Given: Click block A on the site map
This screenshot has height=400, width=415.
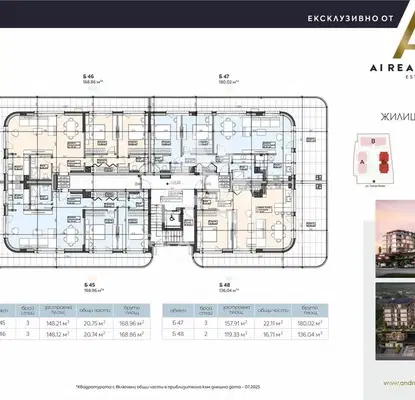Looking at the screenshot, I should coord(362,162).
